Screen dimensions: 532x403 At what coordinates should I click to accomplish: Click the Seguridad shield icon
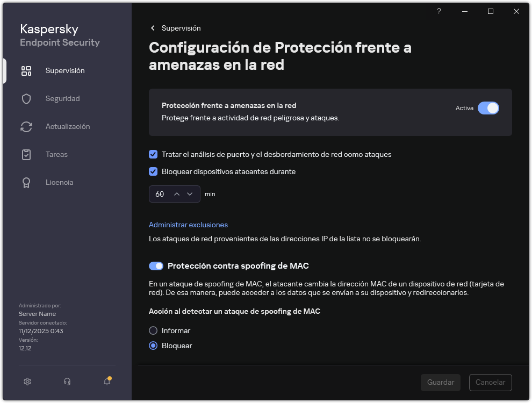tap(26, 98)
